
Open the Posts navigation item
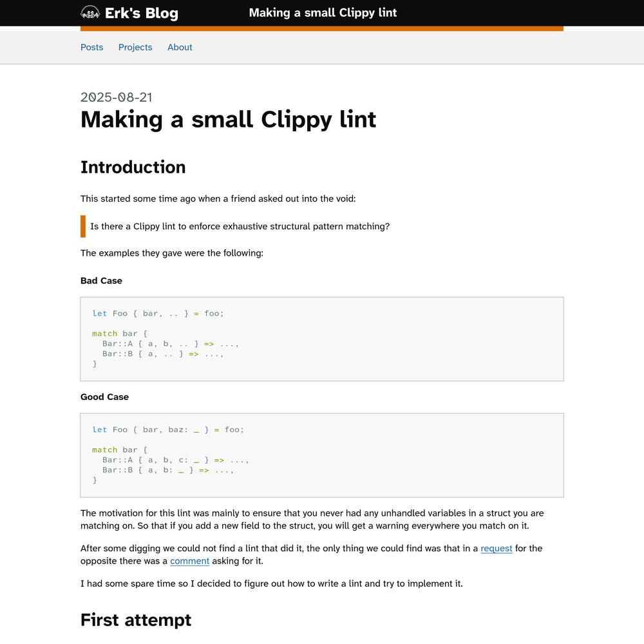(x=91, y=47)
